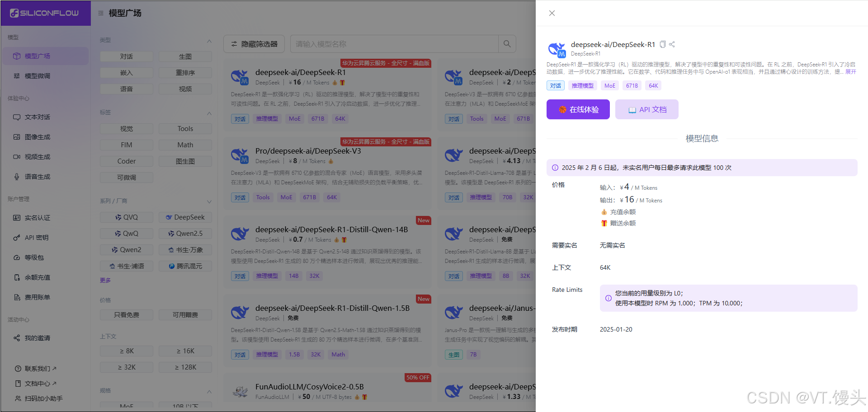This screenshot has height=412, width=868.
Task: Expand the model description with 展开
Action: click(x=851, y=72)
